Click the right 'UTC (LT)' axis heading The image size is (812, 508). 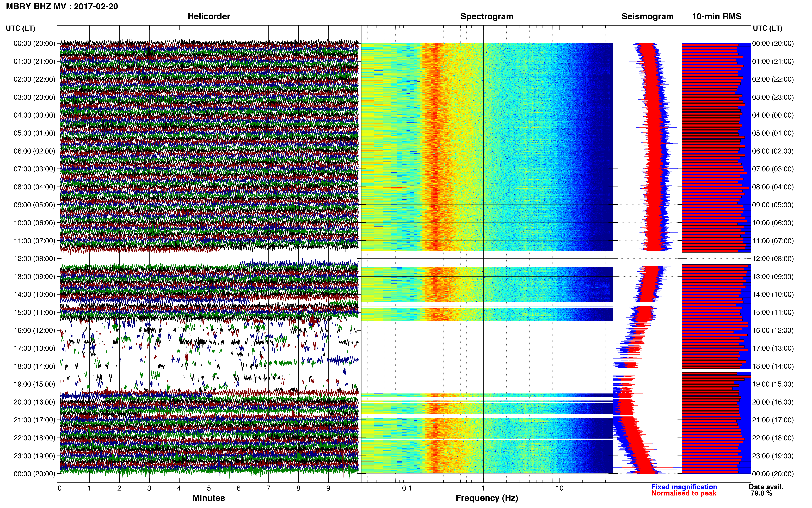click(767, 28)
